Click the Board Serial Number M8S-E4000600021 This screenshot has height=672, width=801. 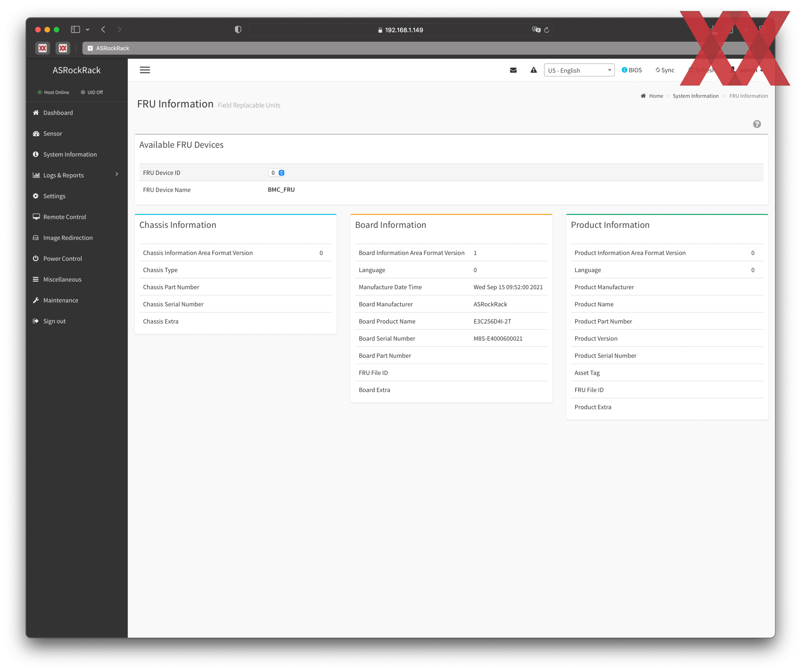[498, 339]
